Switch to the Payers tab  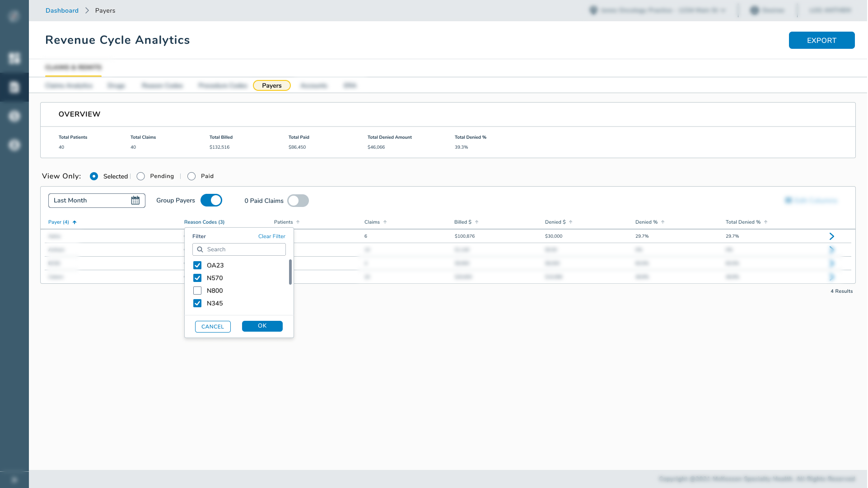pos(272,85)
